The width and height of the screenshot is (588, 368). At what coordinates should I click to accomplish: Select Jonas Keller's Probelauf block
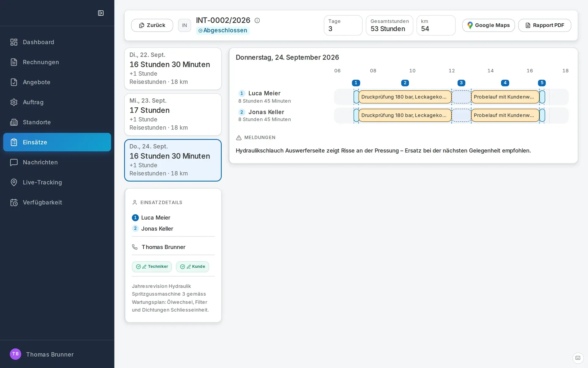point(505,115)
